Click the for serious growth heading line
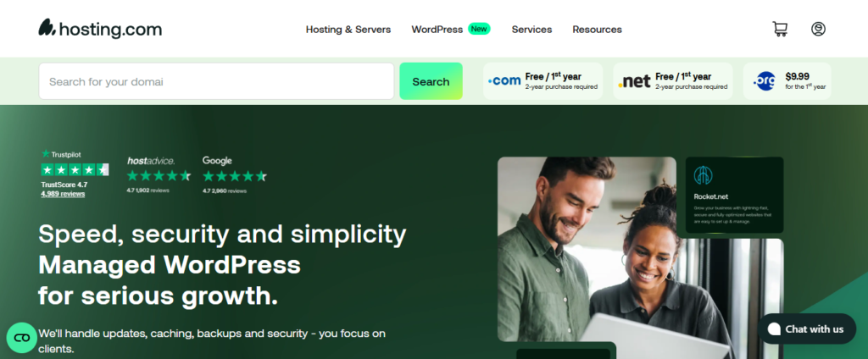This screenshot has width=868, height=359. (158, 296)
